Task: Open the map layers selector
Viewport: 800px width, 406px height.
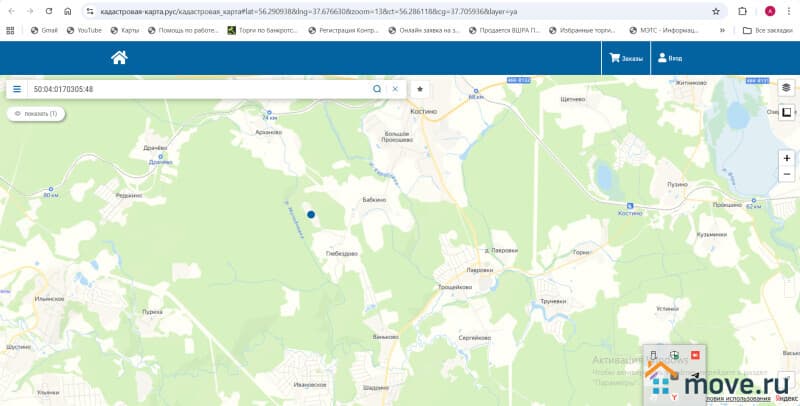Action: 786,88
